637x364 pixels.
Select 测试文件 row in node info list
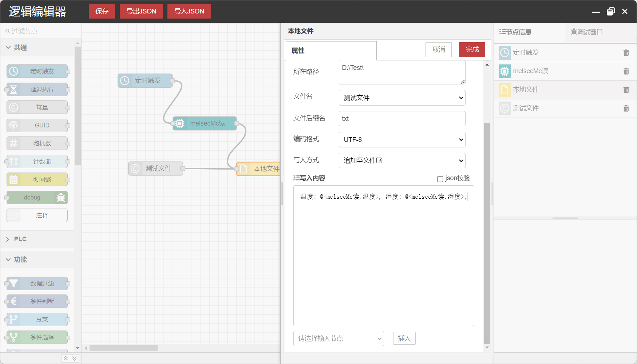coord(565,108)
